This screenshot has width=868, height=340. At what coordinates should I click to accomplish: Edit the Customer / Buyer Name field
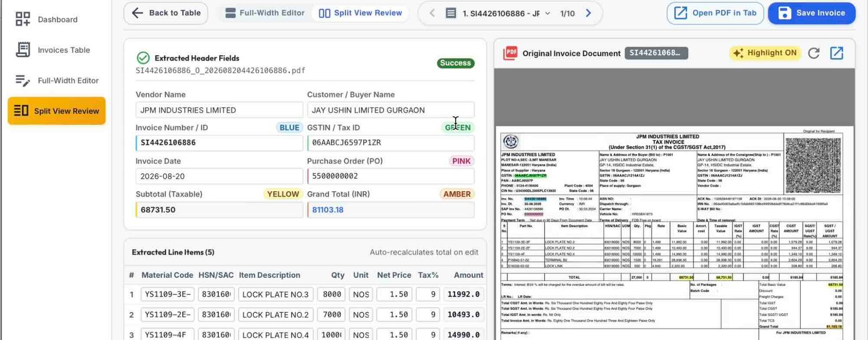391,110
